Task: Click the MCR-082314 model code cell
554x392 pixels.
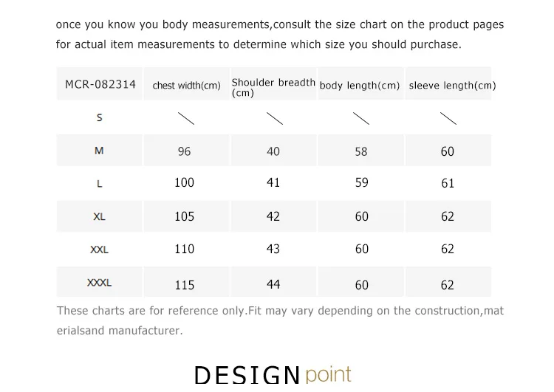Action: (x=100, y=84)
